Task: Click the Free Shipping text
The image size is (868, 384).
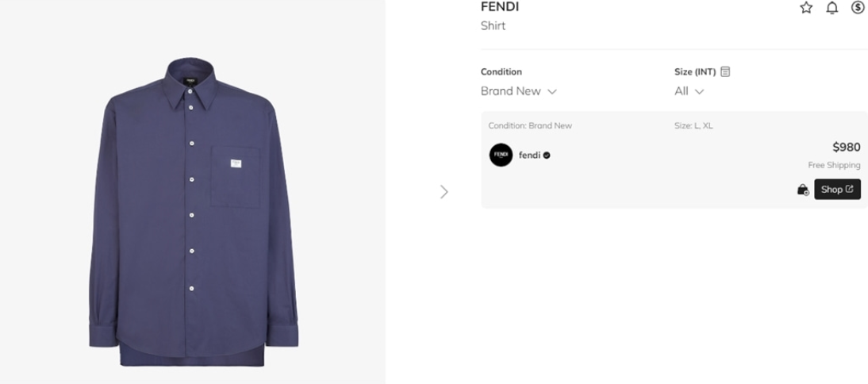Action: coord(834,165)
